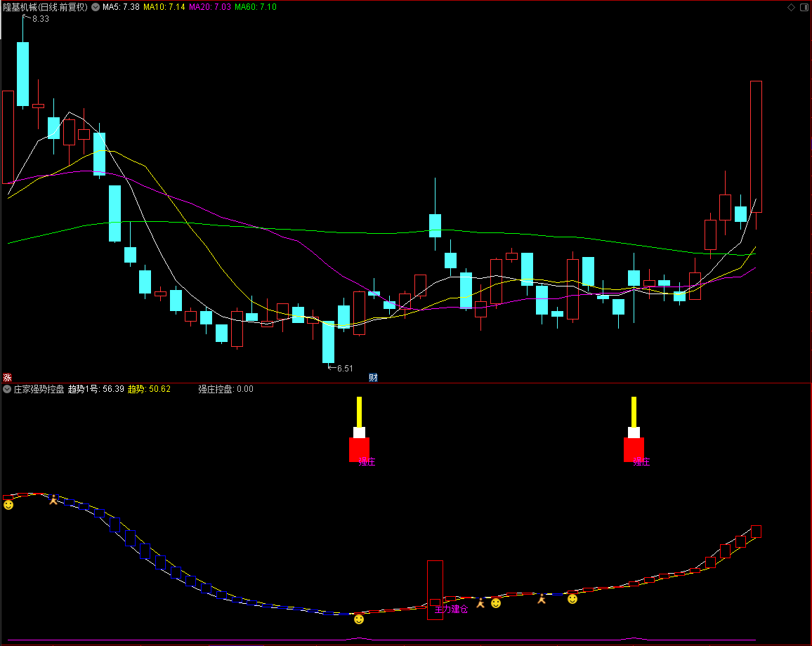
Task: Click the 庄家强势控盘 indicator name
Action: pos(39,389)
